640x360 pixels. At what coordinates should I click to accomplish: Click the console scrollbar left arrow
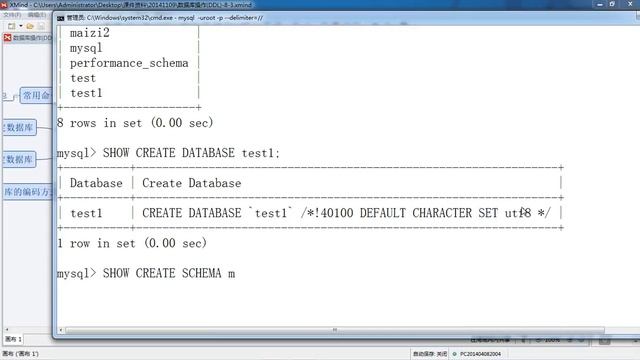61,330
